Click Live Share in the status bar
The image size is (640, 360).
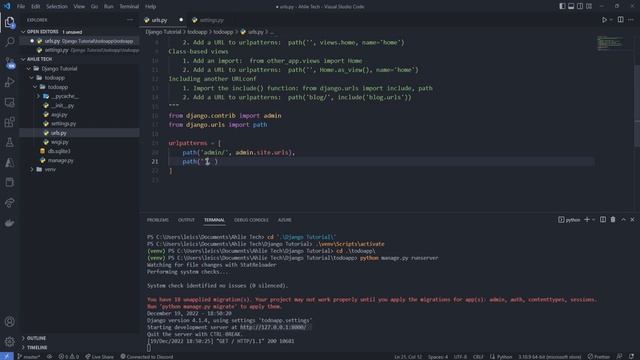[x=100, y=356]
